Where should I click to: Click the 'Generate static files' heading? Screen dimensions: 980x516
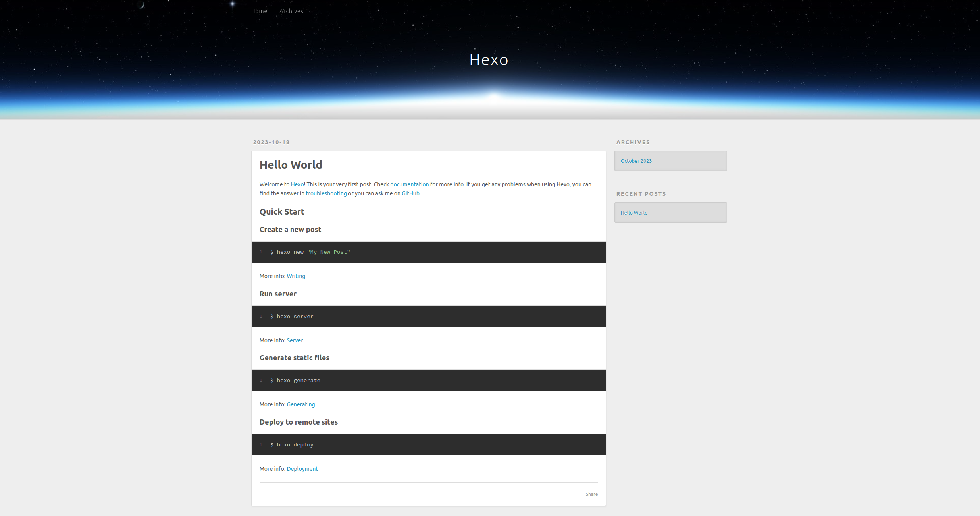(x=294, y=358)
